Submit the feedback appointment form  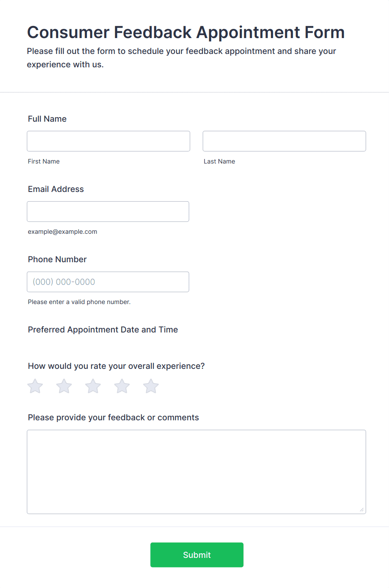point(197,555)
